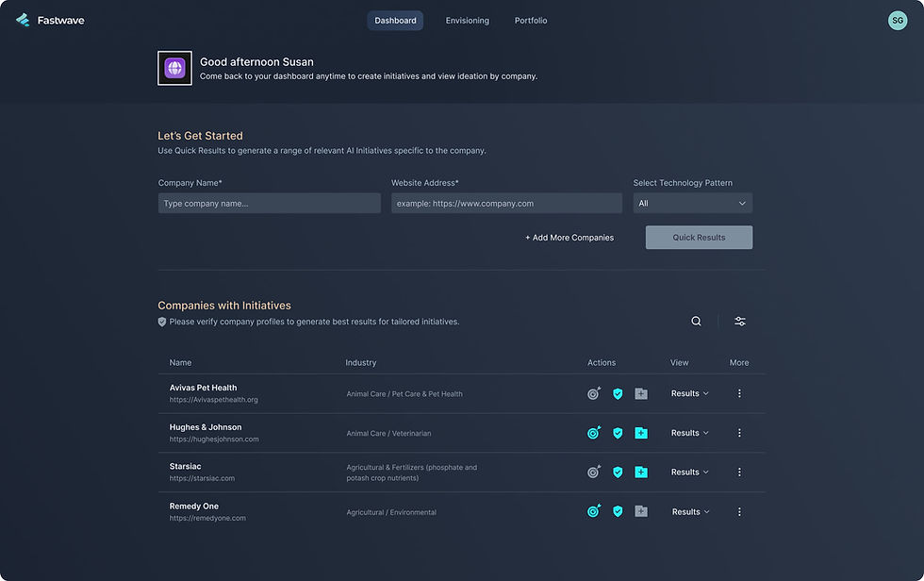Open the more options menu for Avivas Pet Health

(739, 393)
